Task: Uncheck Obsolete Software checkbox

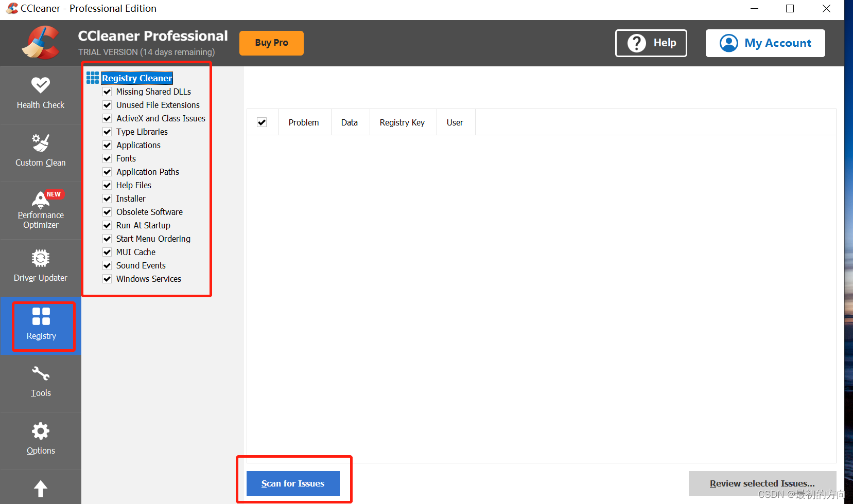Action: (107, 212)
